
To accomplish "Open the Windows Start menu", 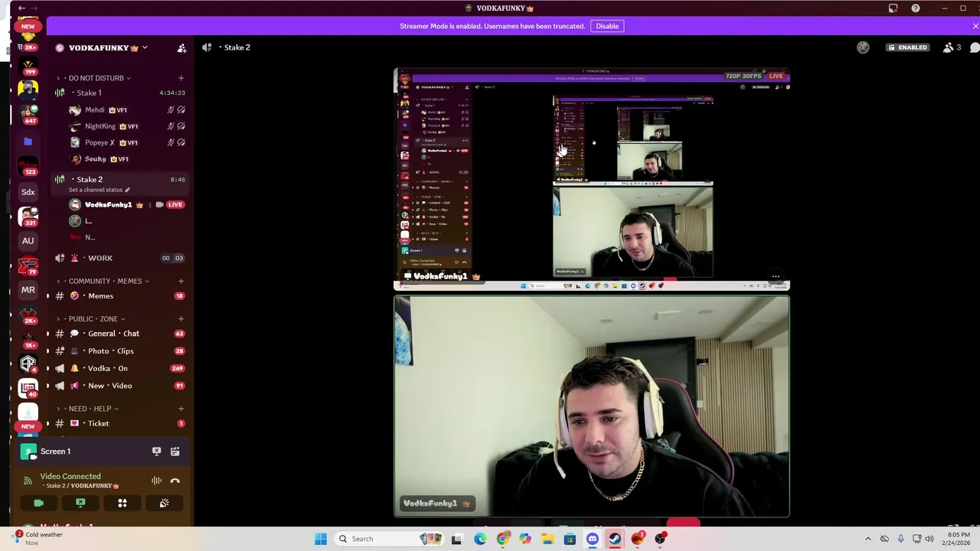I will point(321,539).
